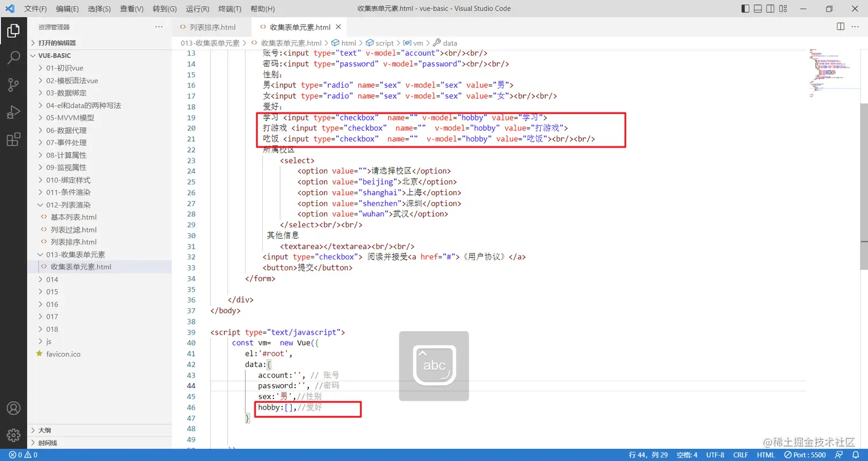Toggle bottom panel layout icon

click(x=758, y=9)
